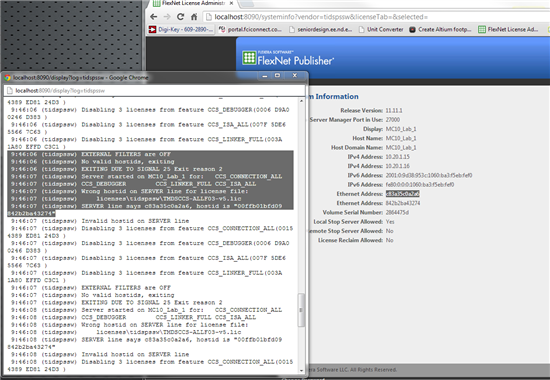Click the browser Forward arrow

pyautogui.click(x=167, y=16)
